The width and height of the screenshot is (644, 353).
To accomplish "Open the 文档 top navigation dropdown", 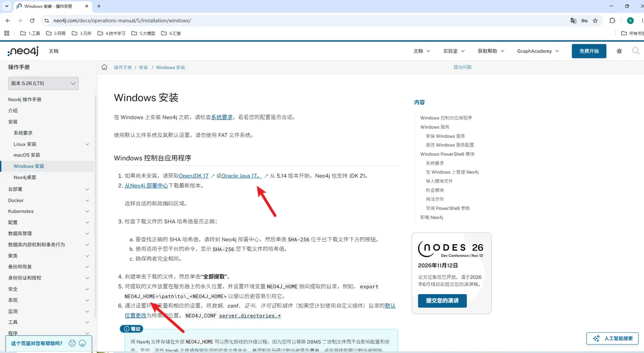I will click(422, 51).
